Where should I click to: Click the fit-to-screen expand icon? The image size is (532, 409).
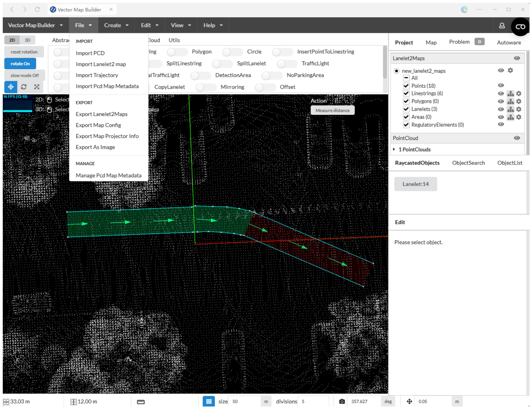pyautogui.click(x=37, y=87)
